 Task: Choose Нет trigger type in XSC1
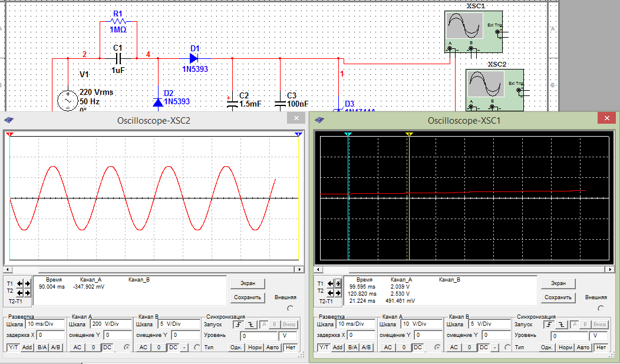tap(601, 348)
